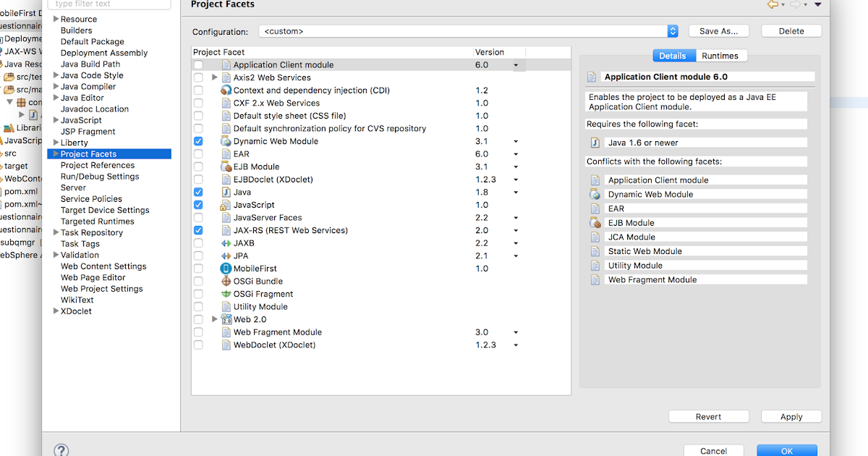Image resolution: width=868 pixels, height=456 pixels.
Task: Open the Dynamic Web Module version dropdown
Action: point(515,140)
